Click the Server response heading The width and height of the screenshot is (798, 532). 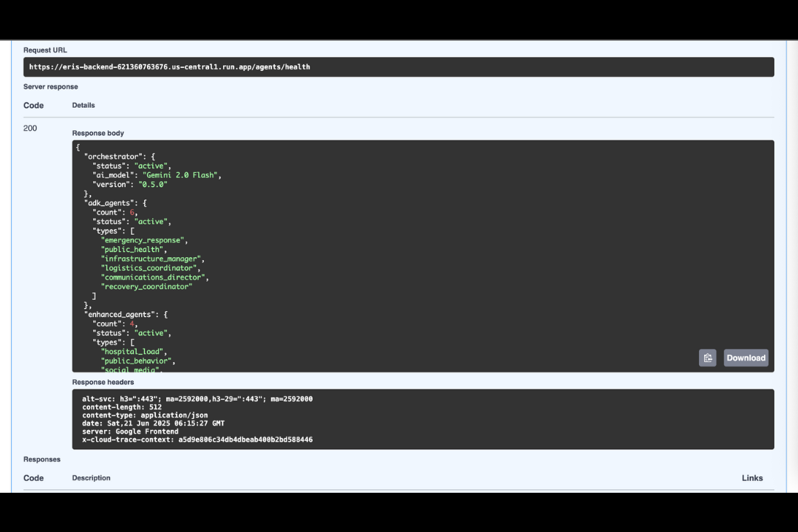(50, 86)
